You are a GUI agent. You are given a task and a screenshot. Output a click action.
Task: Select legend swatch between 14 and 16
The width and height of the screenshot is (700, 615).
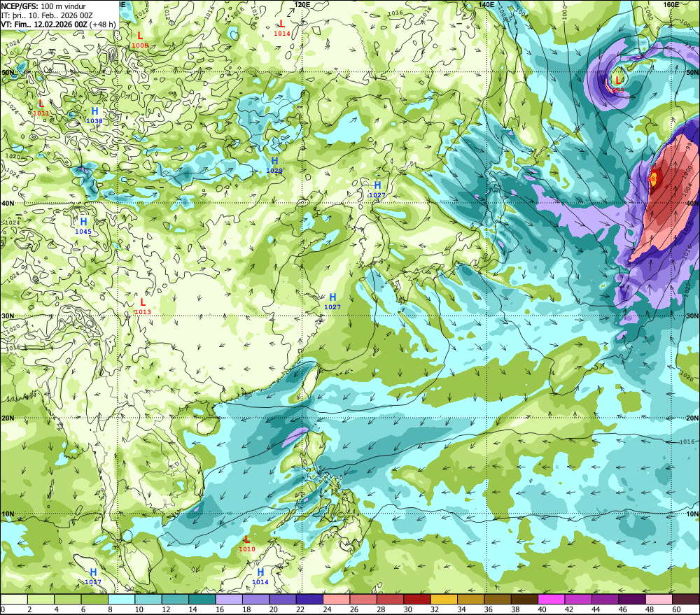tap(202, 599)
